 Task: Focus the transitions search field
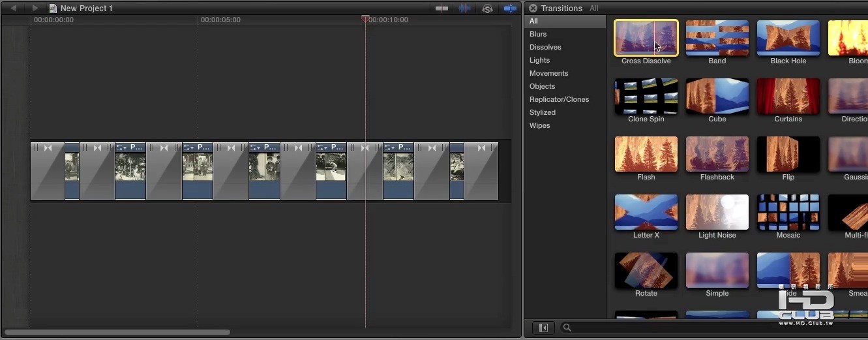coord(714,328)
